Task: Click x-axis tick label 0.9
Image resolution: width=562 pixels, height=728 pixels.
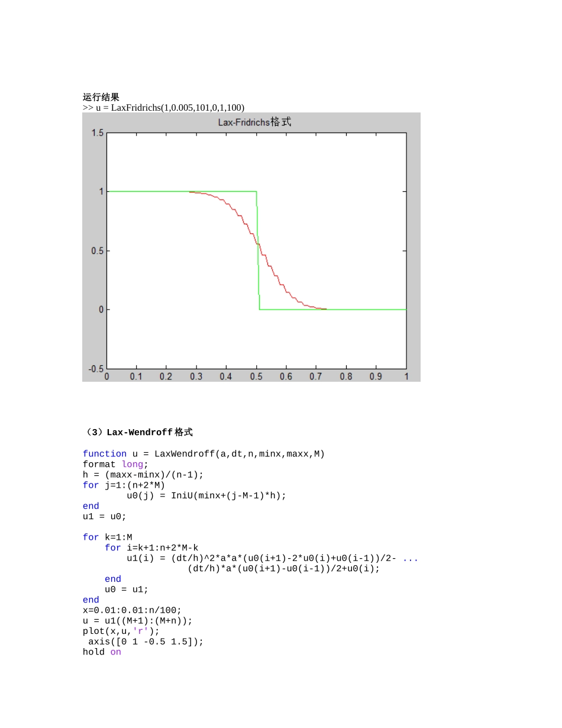Action: [x=376, y=376]
